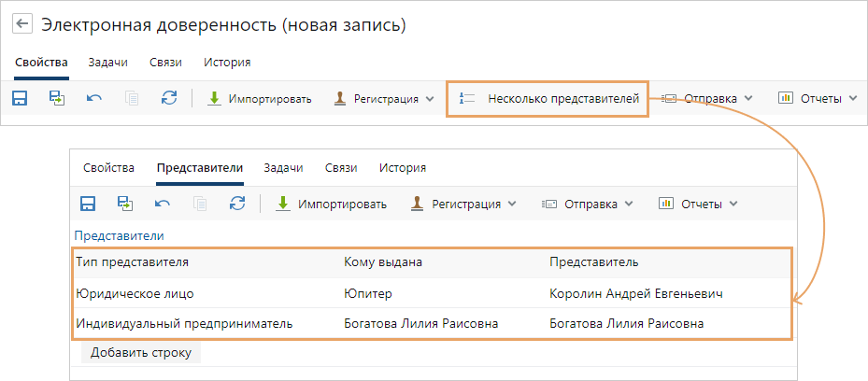
Task: Open the Связи tab in the lower panel
Action: pyautogui.click(x=340, y=168)
